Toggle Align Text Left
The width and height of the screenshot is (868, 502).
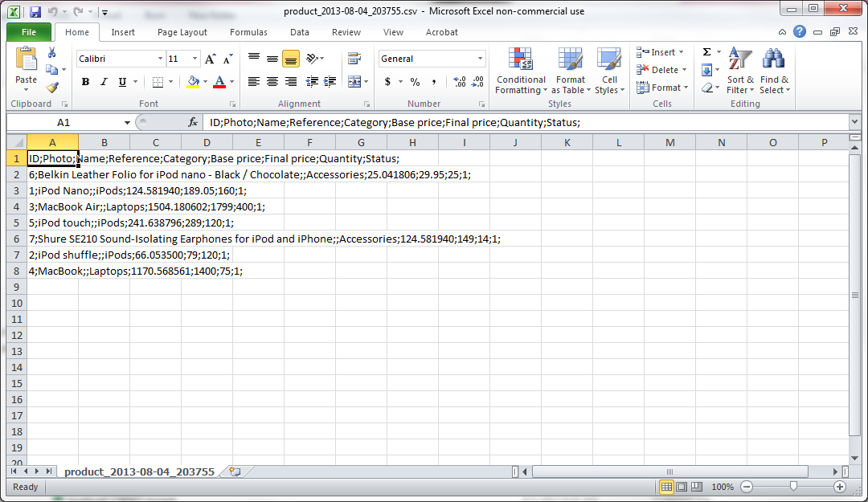(x=254, y=82)
